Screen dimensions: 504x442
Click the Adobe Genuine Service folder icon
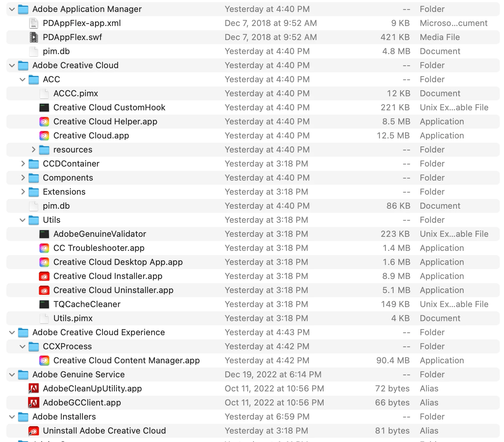click(x=23, y=375)
